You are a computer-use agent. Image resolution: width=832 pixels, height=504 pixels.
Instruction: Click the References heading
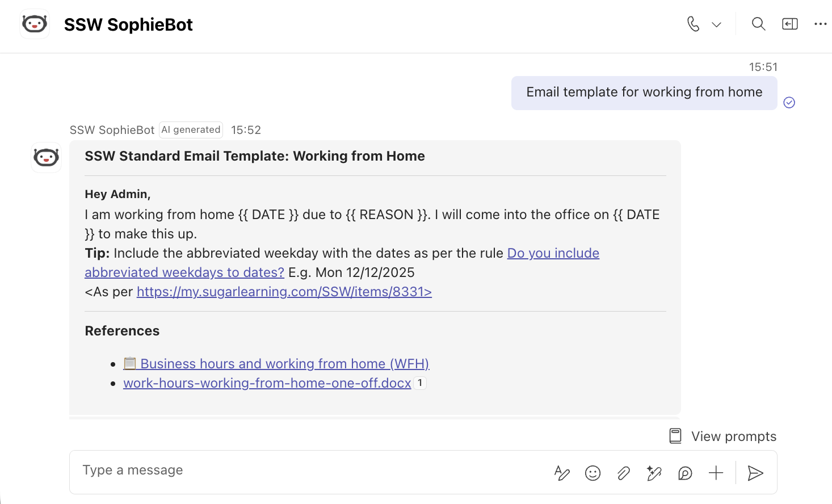pos(122,331)
